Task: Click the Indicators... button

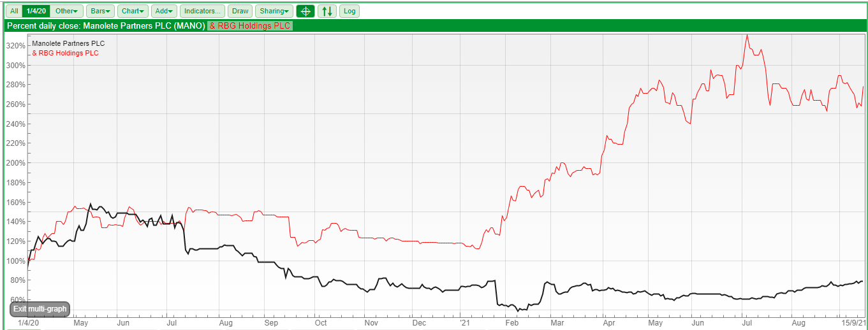Action: click(x=202, y=11)
